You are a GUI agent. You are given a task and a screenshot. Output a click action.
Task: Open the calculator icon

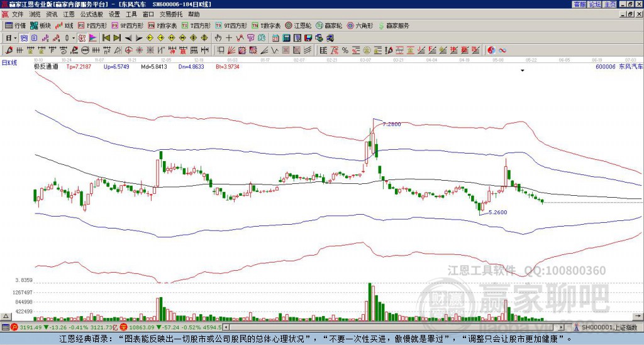coord(286,38)
